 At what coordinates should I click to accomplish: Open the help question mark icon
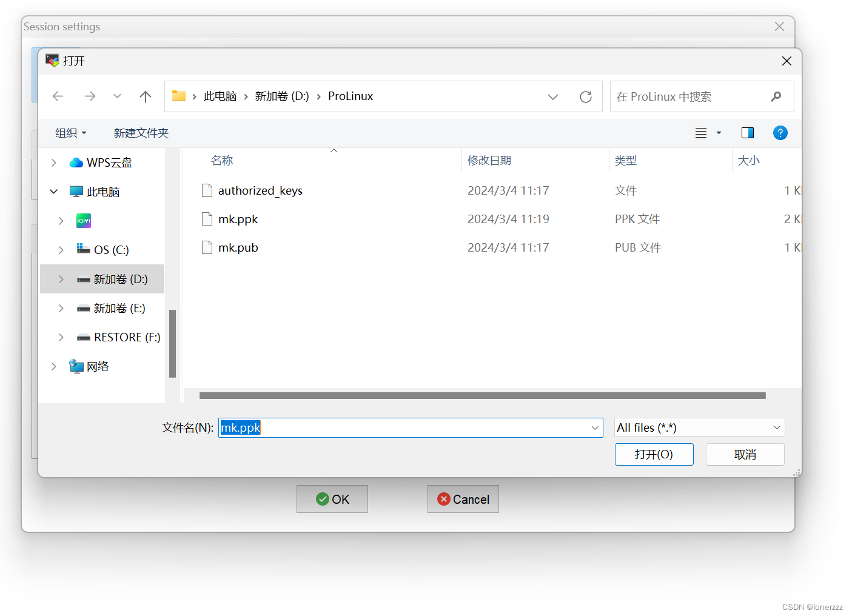click(x=780, y=133)
